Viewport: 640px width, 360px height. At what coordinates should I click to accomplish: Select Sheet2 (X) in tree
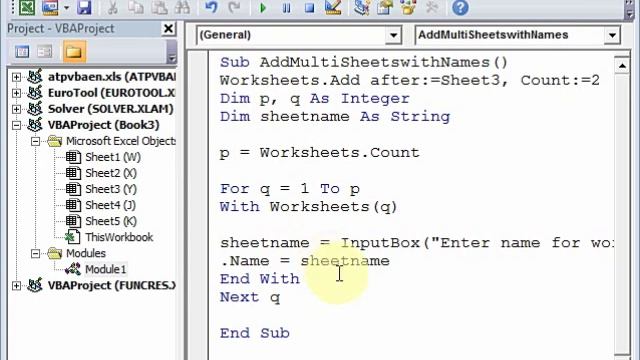point(111,173)
